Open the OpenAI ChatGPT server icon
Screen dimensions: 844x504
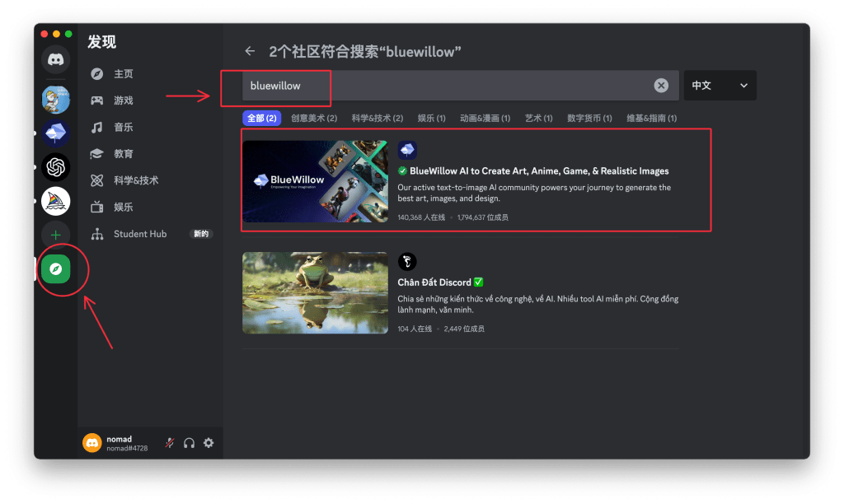coord(55,167)
